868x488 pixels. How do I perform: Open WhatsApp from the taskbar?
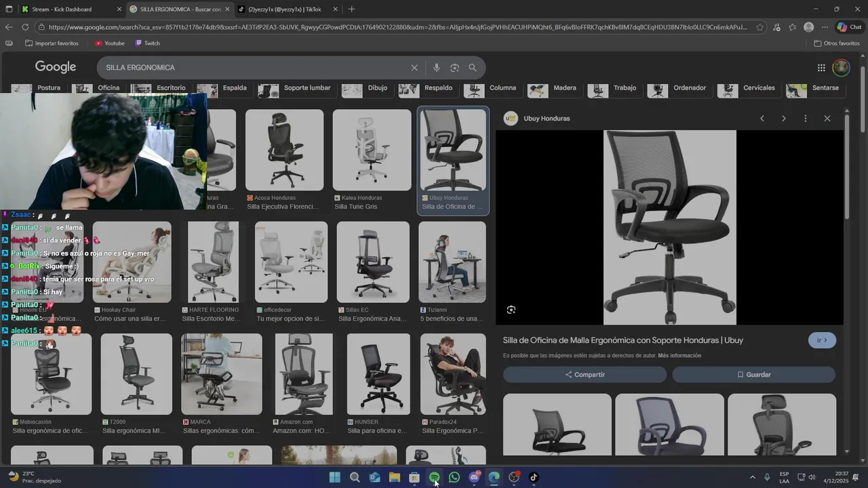(454, 477)
